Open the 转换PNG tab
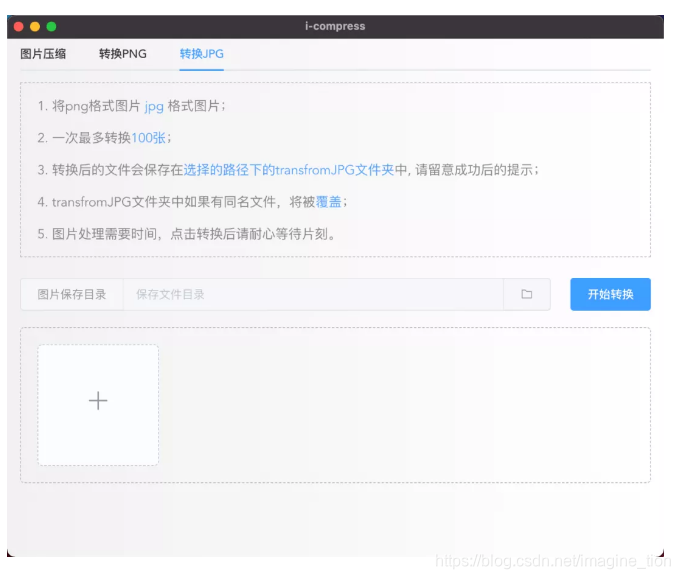 pos(122,54)
